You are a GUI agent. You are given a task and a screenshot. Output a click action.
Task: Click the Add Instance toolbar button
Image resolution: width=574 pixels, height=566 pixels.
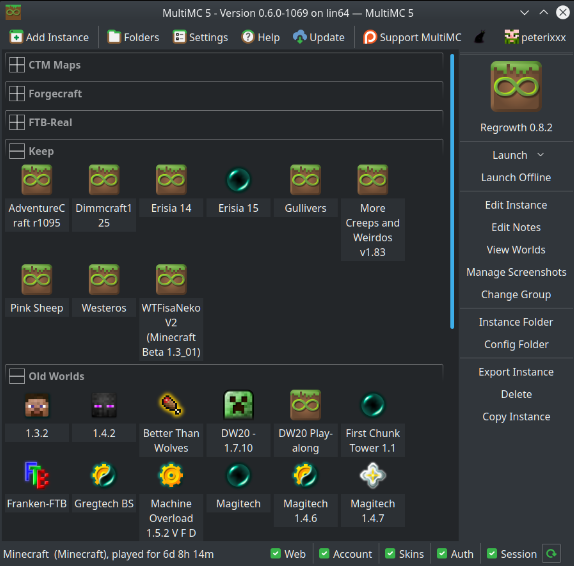(49, 37)
